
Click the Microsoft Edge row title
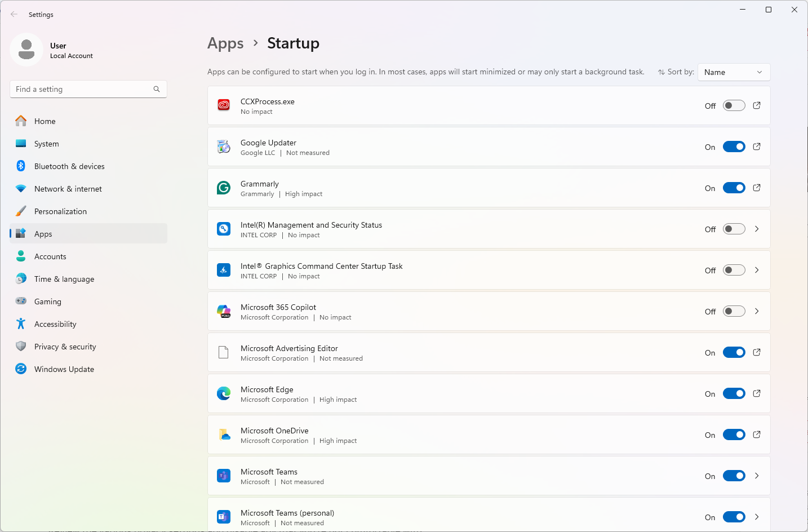coord(267,389)
